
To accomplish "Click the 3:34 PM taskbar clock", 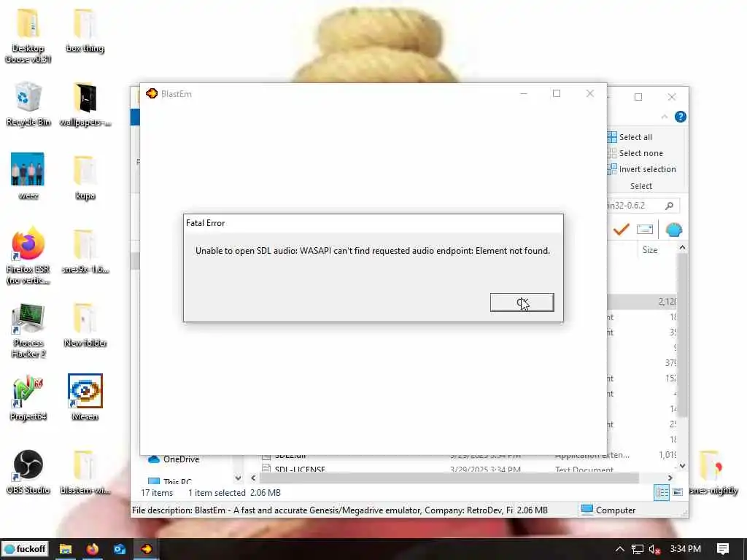I will pyautogui.click(x=685, y=548).
